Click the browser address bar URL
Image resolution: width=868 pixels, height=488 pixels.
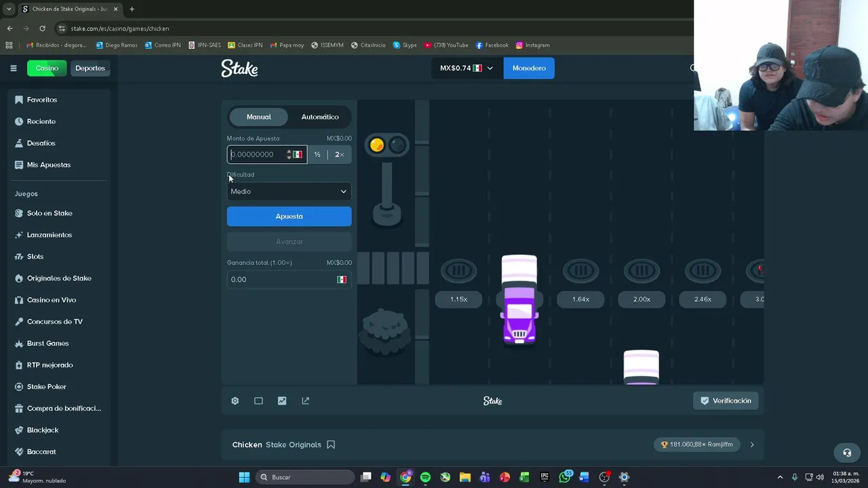coord(120,28)
